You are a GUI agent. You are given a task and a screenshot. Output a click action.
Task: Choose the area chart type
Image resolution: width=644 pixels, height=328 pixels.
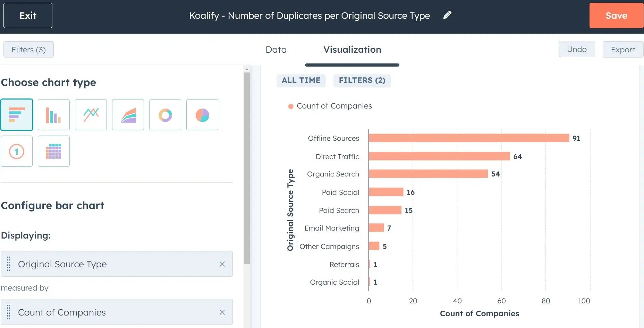click(128, 114)
